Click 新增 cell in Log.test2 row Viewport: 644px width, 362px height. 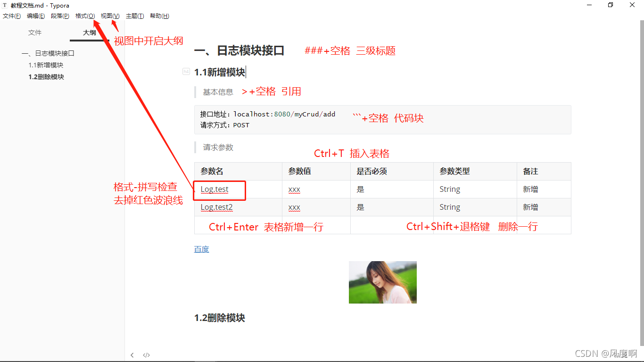(x=544, y=207)
